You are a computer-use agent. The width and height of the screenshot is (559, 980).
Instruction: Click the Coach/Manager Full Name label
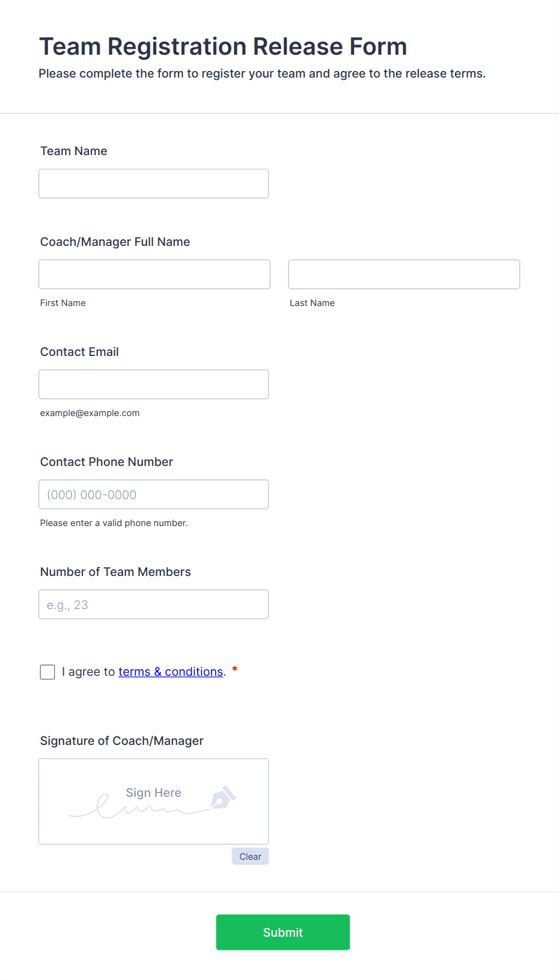[115, 242]
